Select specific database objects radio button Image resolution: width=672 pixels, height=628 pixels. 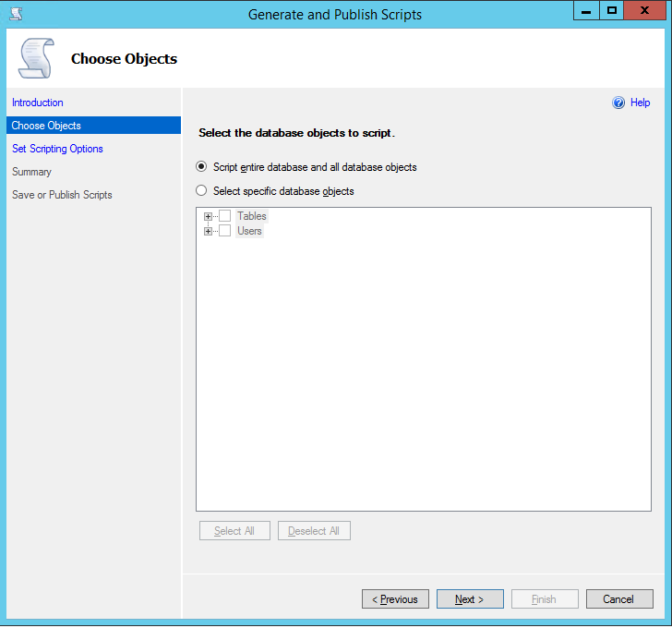(x=201, y=191)
